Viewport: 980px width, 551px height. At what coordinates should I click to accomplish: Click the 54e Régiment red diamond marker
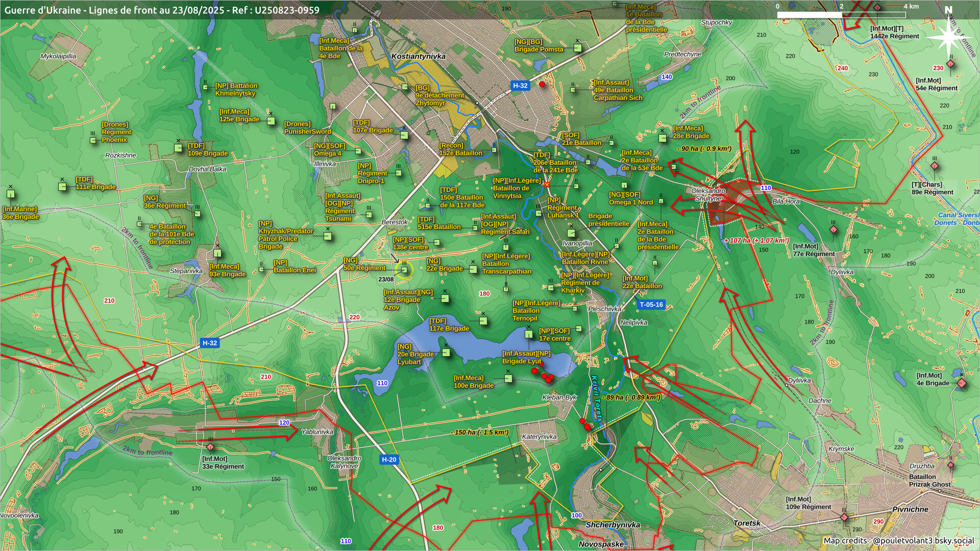950,64
